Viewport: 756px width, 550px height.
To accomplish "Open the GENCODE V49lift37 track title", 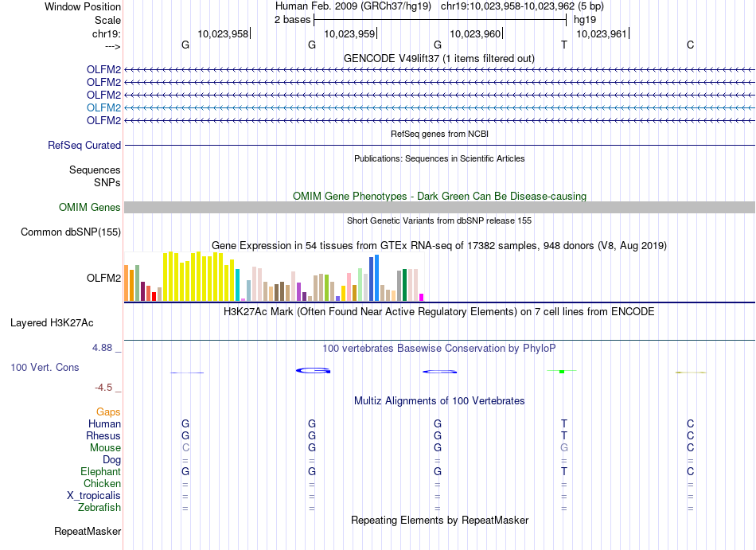I will click(x=438, y=58).
